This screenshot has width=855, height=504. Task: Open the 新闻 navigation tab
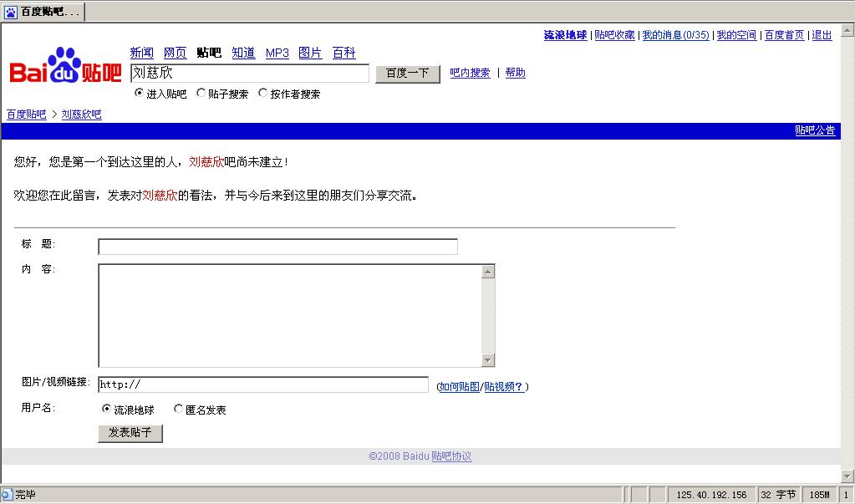click(142, 53)
